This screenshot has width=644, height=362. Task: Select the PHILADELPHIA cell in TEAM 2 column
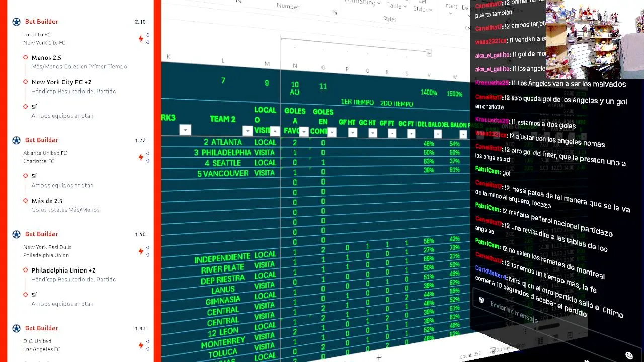223,152
